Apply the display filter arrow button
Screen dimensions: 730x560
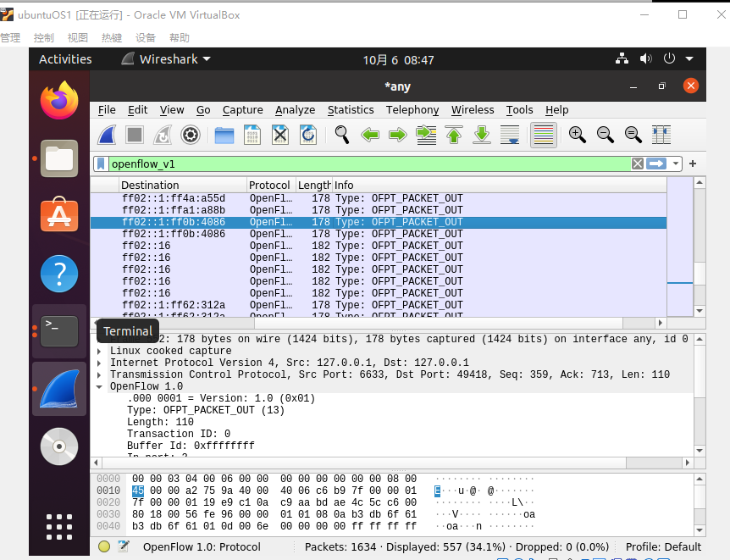(x=656, y=164)
